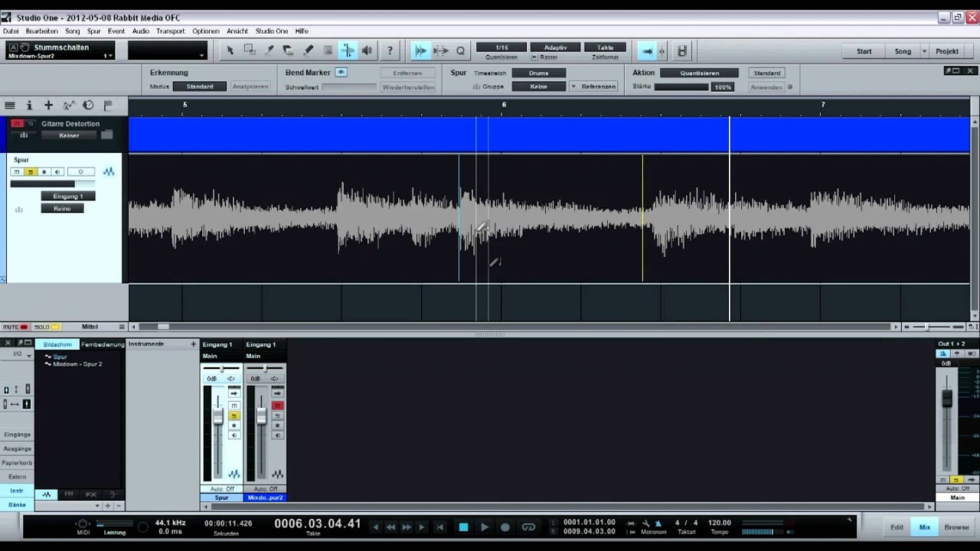
Task: Add a track with the plus icon
Action: pos(48,105)
